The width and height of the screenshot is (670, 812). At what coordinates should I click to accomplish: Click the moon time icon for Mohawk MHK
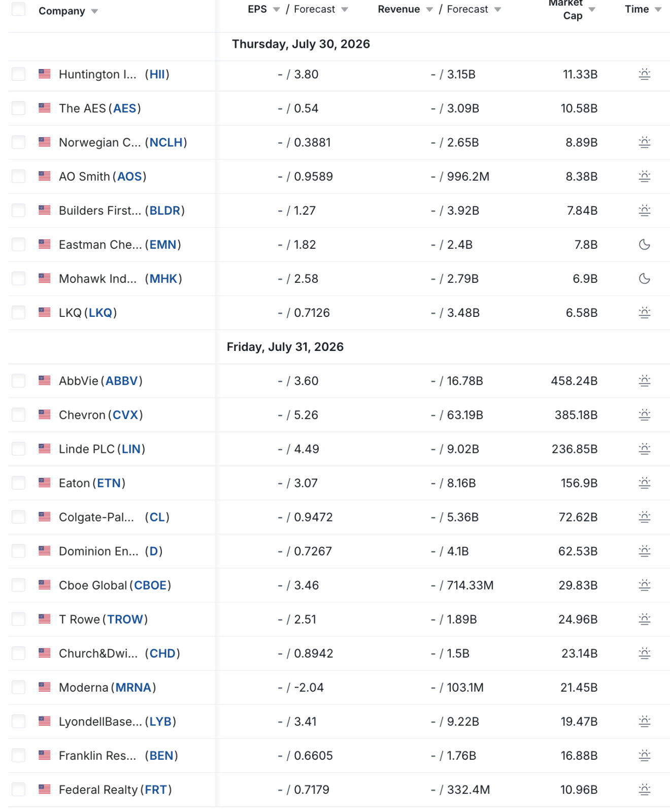644,278
